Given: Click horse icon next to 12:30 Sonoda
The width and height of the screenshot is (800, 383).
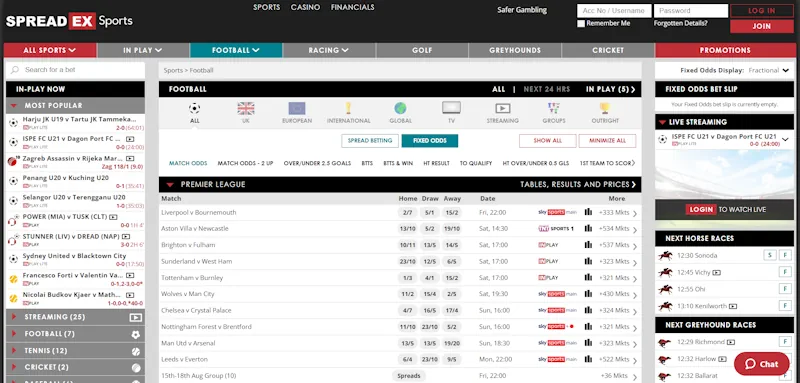Looking at the screenshot, I should click(x=665, y=256).
